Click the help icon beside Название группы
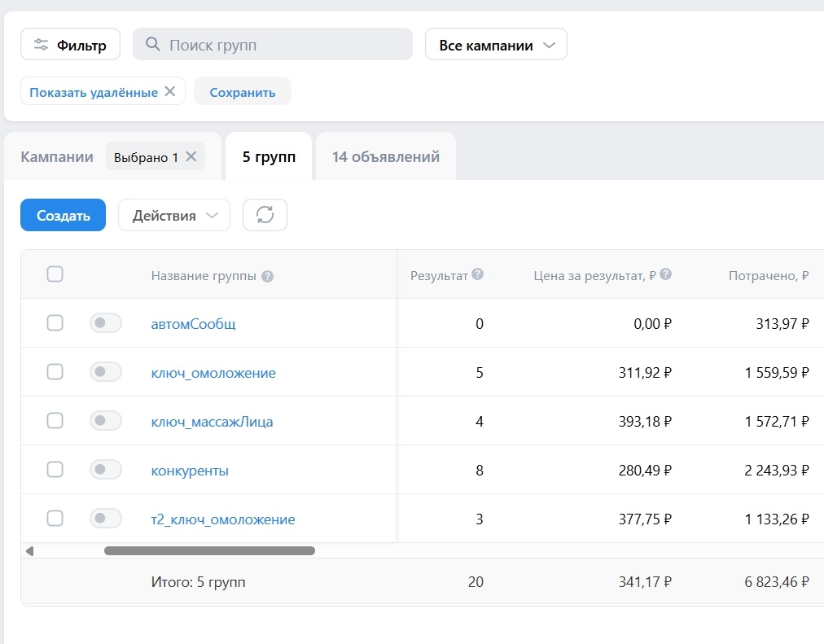 268,276
